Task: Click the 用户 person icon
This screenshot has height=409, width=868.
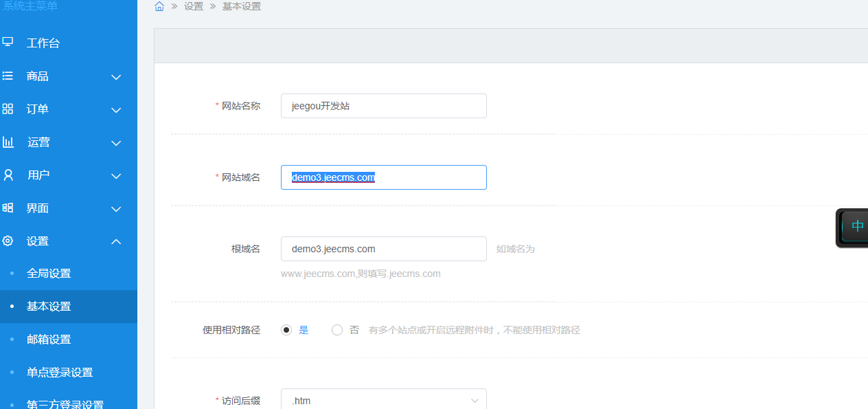Action: (x=8, y=175)
